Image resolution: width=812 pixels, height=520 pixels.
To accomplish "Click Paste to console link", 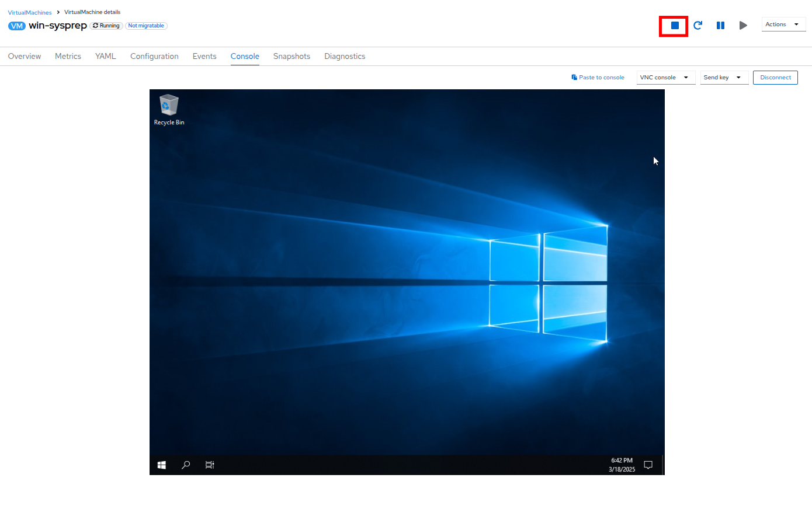I will coord(598,78).
